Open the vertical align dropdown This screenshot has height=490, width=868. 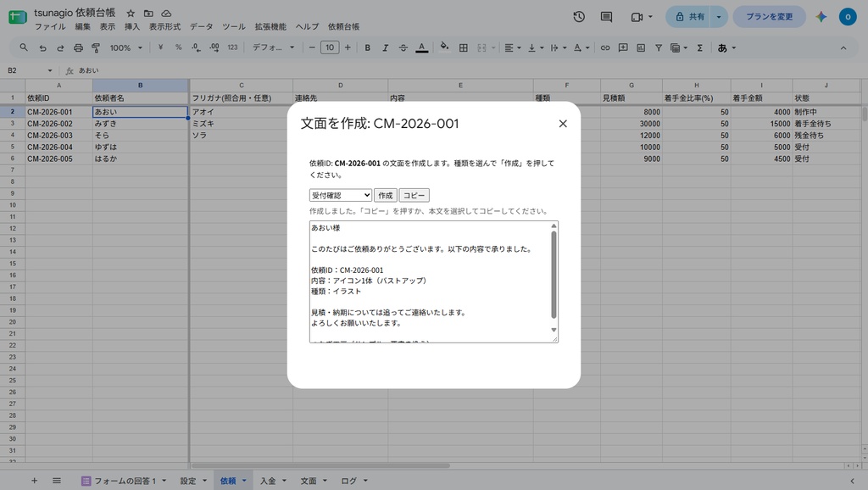pos(536,48)
